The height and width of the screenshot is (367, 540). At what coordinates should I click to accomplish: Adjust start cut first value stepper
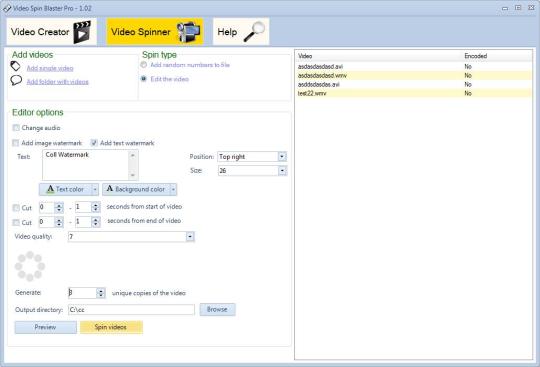click(x=59, y=208)
